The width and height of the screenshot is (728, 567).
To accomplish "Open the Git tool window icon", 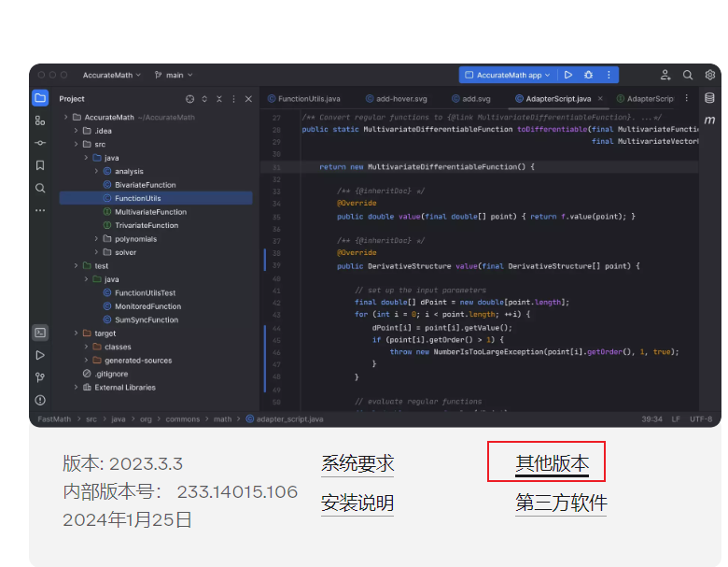I will click(40, 377).
